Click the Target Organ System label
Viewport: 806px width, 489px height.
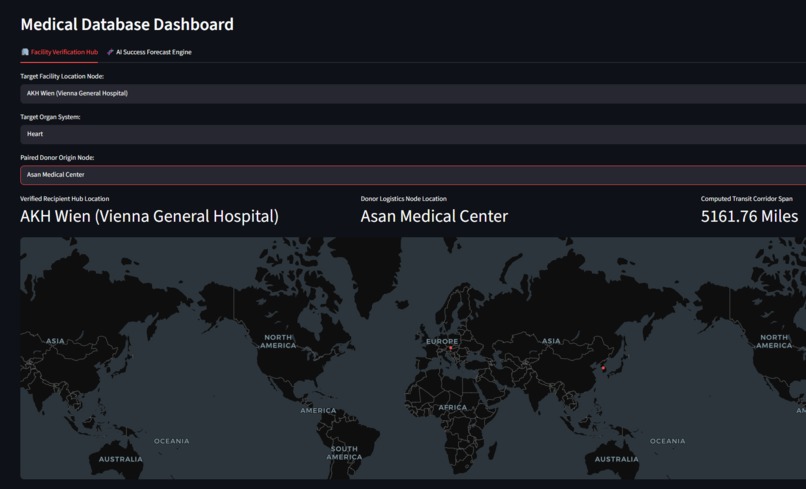coord(50,117)
